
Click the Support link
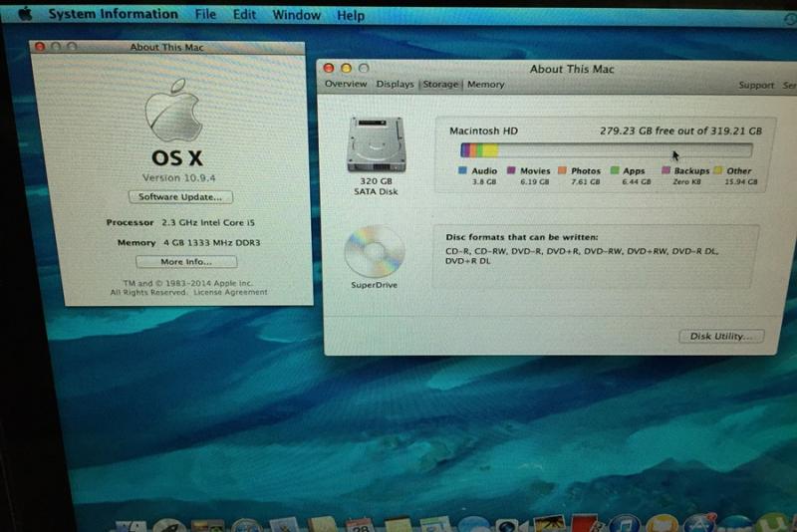pos(756,86)
